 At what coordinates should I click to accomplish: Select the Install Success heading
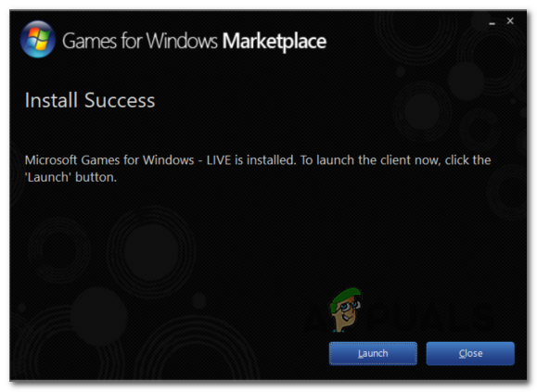(x=90, y=100)
